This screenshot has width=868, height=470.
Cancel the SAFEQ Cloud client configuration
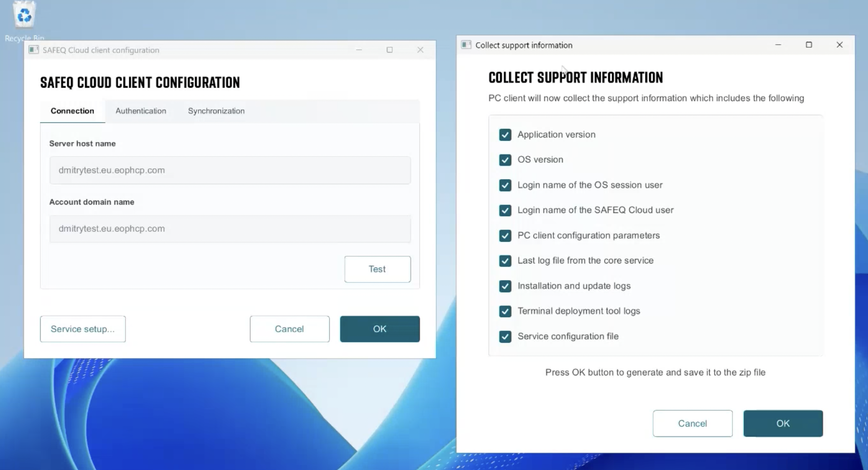pos(289,329)
